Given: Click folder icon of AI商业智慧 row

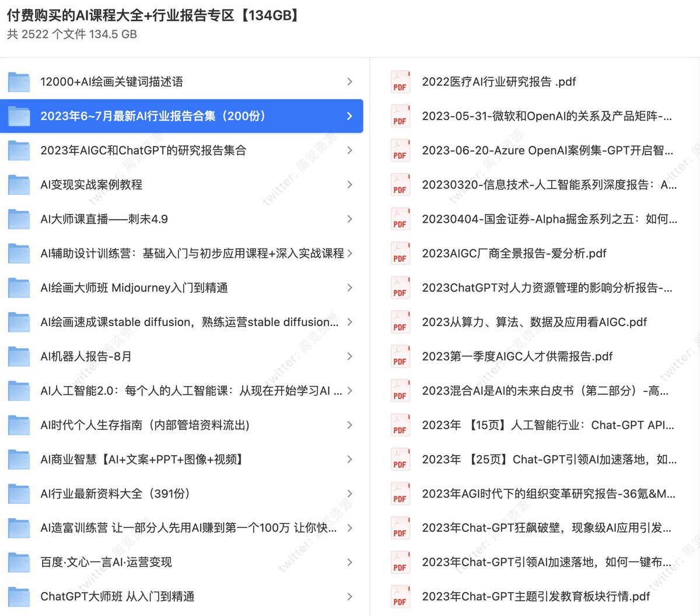Looking at the screenshot, I should [19, 460].
